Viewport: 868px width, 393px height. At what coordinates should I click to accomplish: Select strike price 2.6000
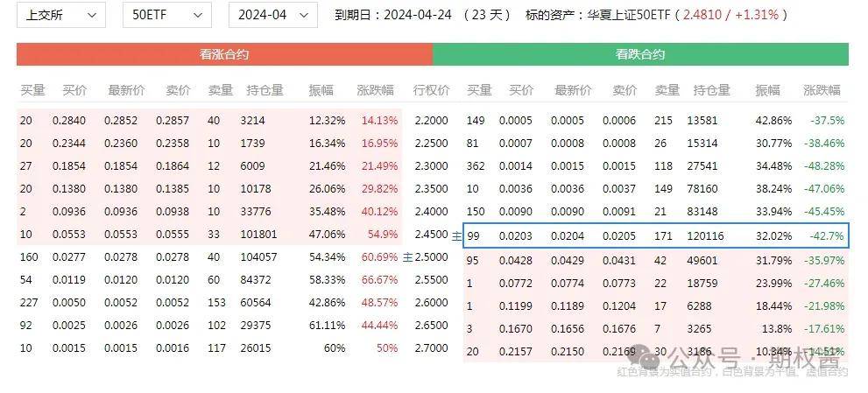431,302
